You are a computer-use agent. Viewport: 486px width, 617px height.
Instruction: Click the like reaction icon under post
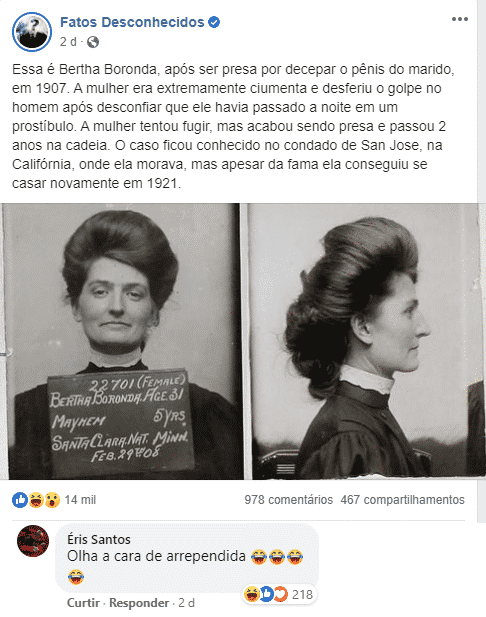(20, 500)
